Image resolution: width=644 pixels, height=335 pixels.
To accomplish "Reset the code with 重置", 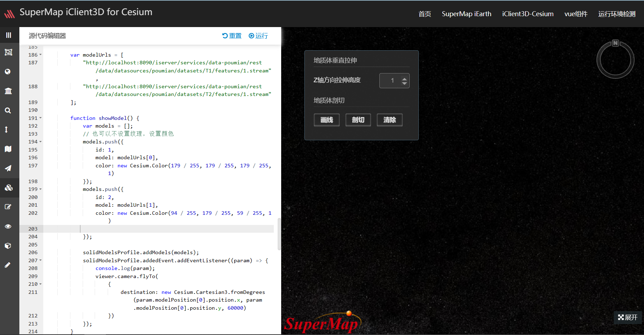I will (232, 36).
